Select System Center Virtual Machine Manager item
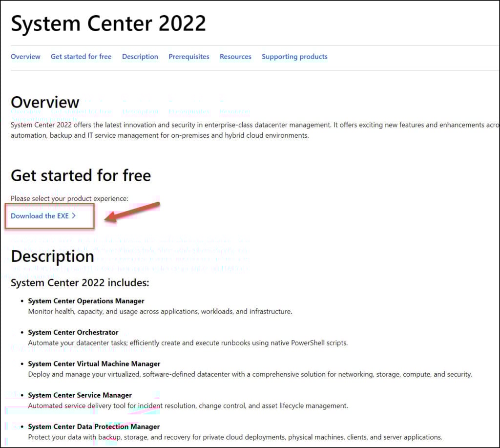500x448 pixels. pos(94,364)
